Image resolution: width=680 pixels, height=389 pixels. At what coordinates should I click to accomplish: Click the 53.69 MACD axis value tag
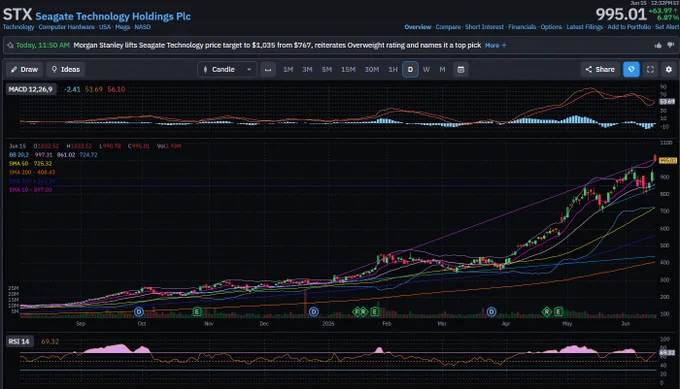[x=667, y=101]
